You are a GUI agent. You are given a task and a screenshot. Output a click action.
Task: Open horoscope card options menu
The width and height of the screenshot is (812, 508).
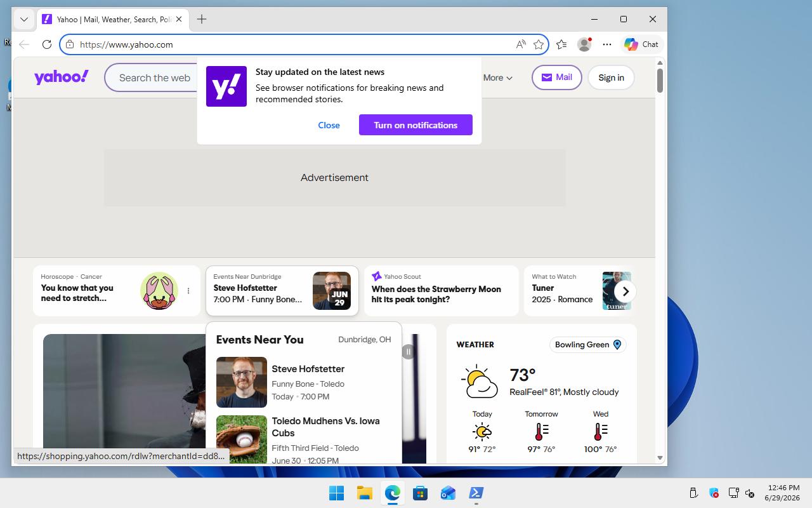(x=188, y=291)
